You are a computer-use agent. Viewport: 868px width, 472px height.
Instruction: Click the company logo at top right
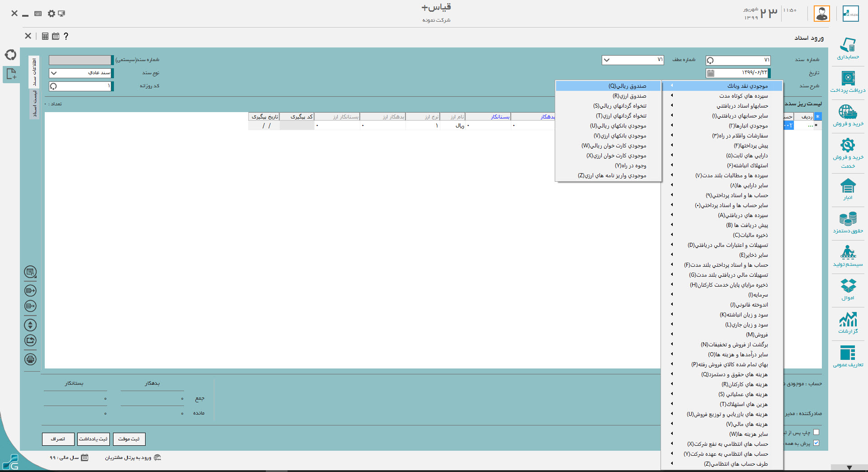click(x=850, y=14)
